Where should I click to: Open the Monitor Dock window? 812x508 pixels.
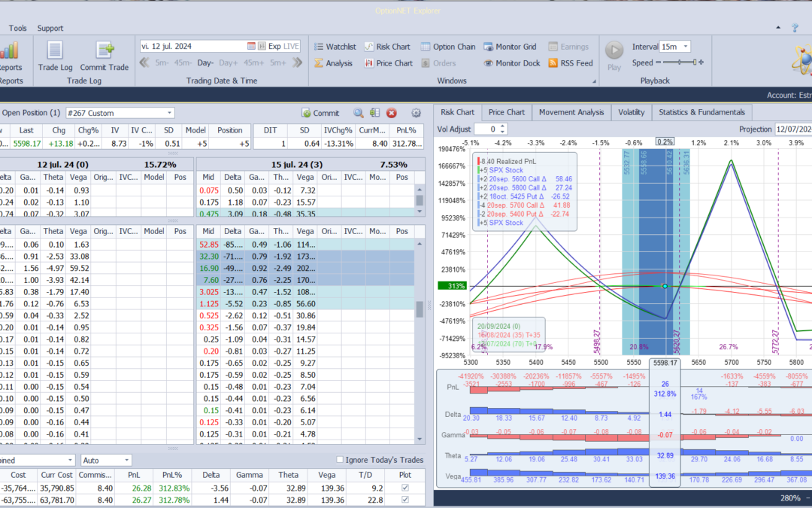[512, 63]
